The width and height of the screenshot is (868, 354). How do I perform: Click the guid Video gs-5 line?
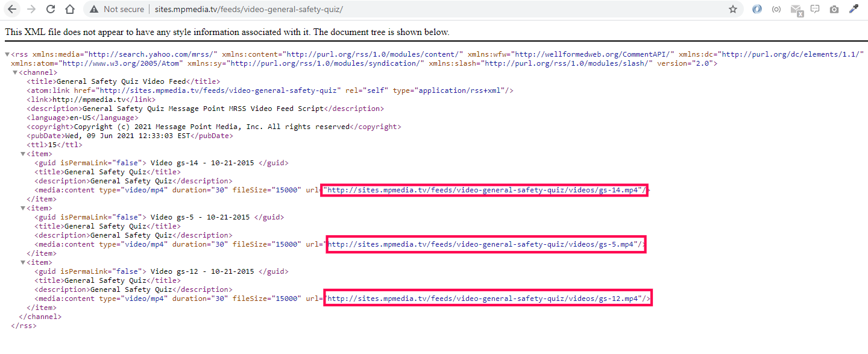point(159,217)
